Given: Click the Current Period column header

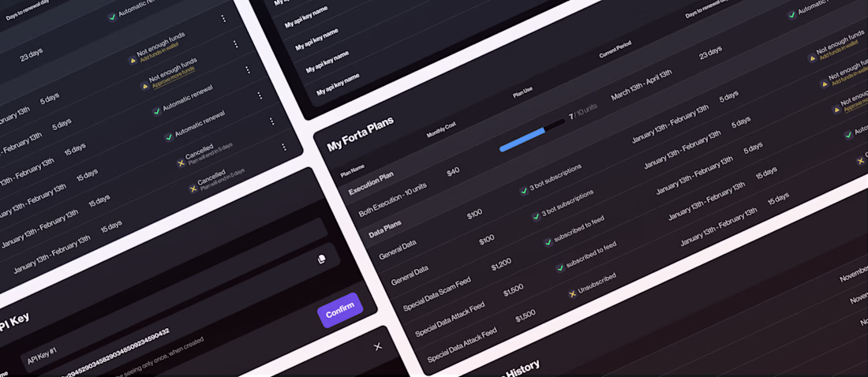Looking at the screenshot, I should 615,49.
